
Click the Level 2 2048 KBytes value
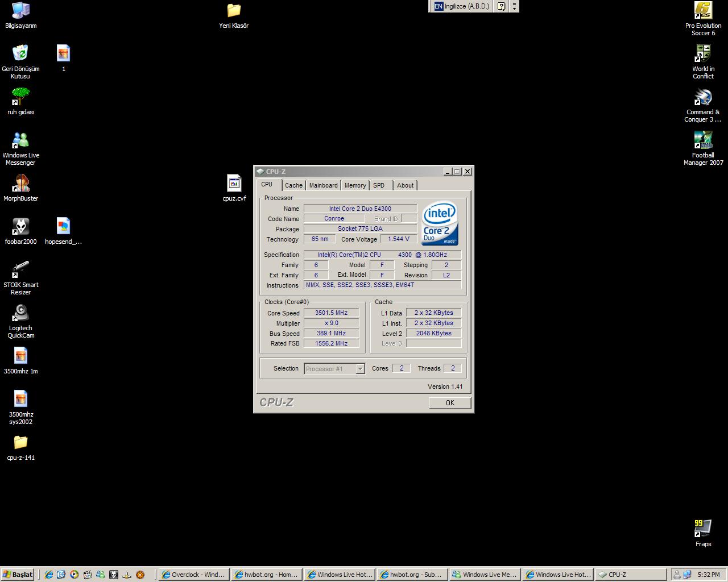click(x=433, y=333)
